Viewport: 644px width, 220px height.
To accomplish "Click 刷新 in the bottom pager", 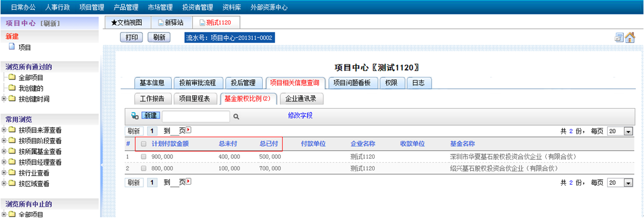I will click(x=134, y=183).
